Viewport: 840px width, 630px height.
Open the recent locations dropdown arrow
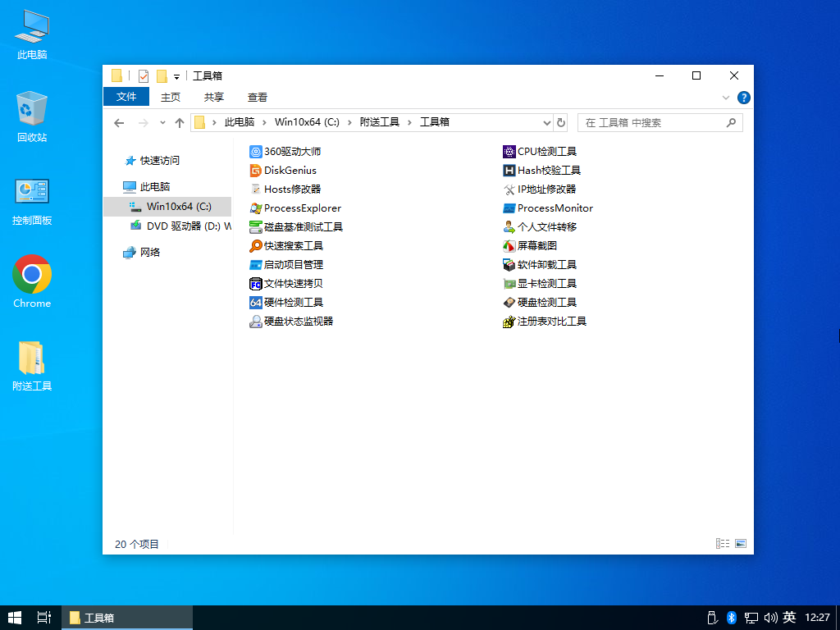click(x=163, y=123)
